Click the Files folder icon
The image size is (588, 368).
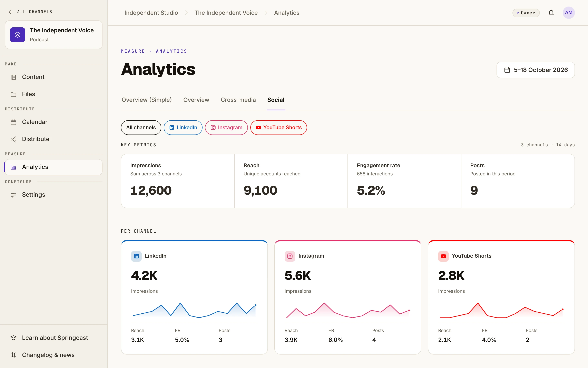pyautogui.click(x=14, y=94)
